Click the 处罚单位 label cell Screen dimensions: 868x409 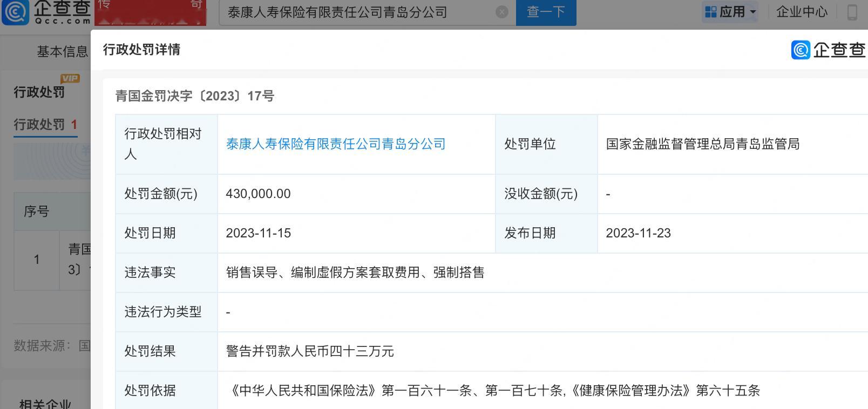(546, 144)
